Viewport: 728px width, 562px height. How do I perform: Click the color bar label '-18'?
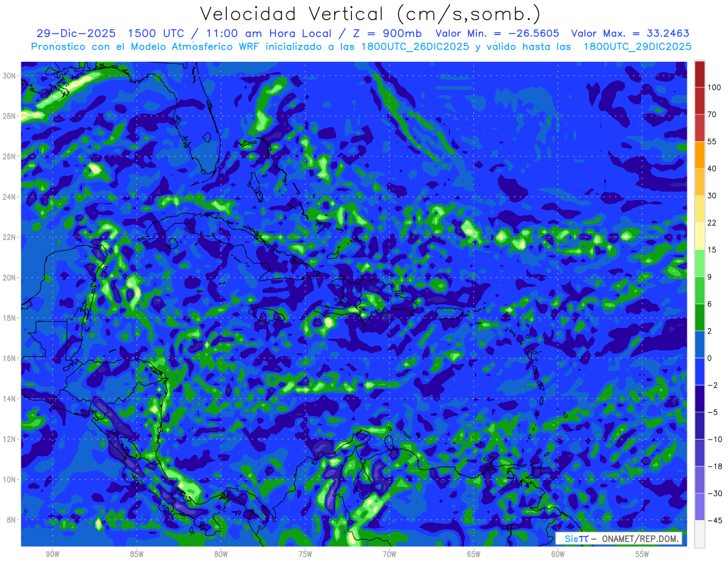pos(714,466)
